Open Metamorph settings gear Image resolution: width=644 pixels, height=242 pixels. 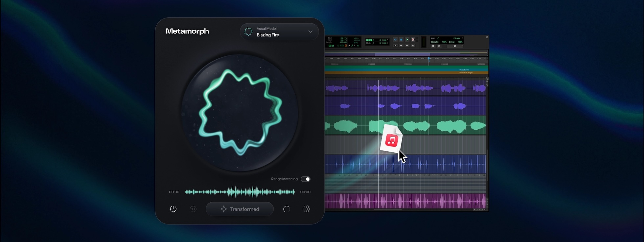306,209
